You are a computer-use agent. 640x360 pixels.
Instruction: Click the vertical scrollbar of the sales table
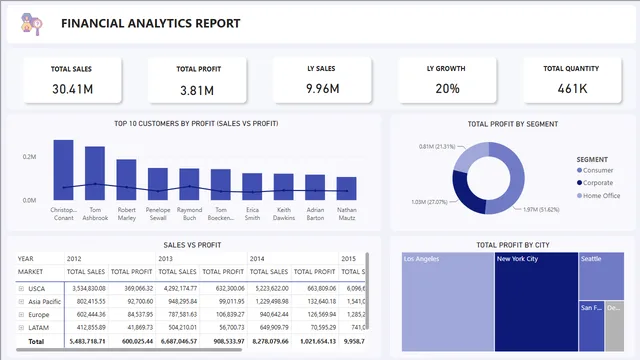click(367, 291)
